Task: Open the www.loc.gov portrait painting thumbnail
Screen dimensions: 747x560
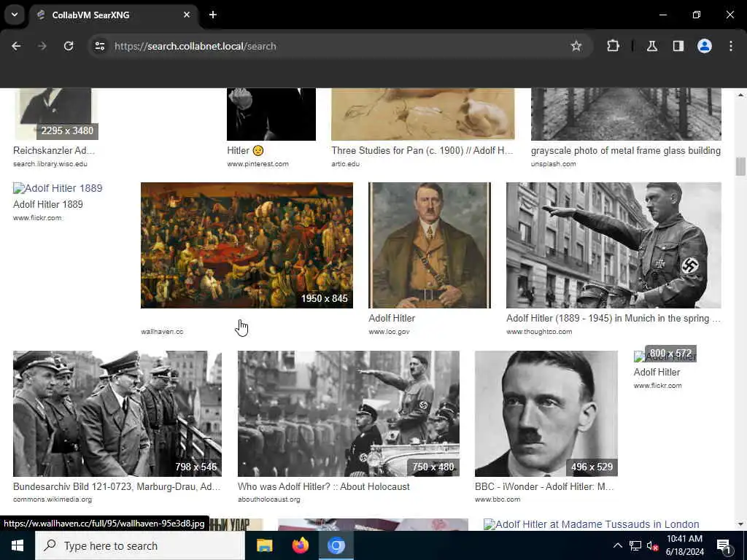Action: click(429, 245)
